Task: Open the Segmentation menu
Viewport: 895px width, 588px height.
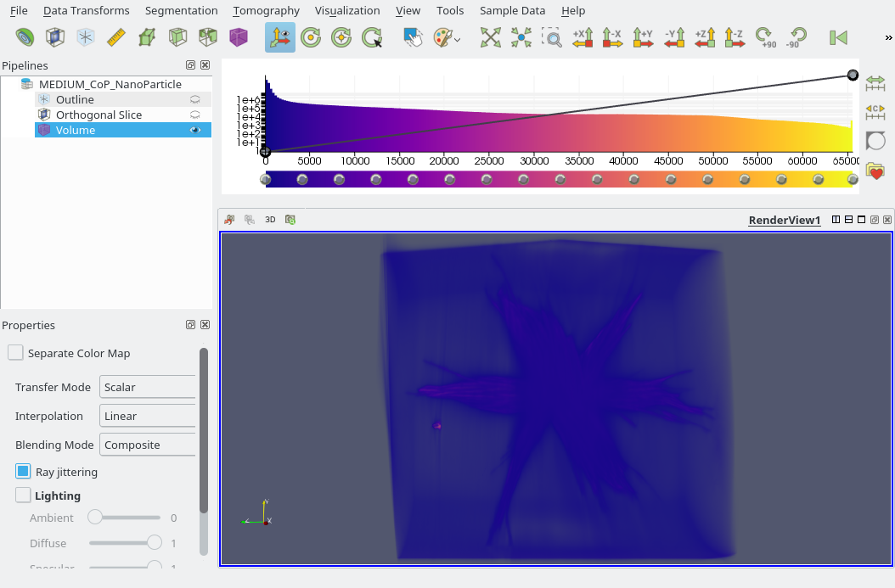Action: [x=181, y=10]
